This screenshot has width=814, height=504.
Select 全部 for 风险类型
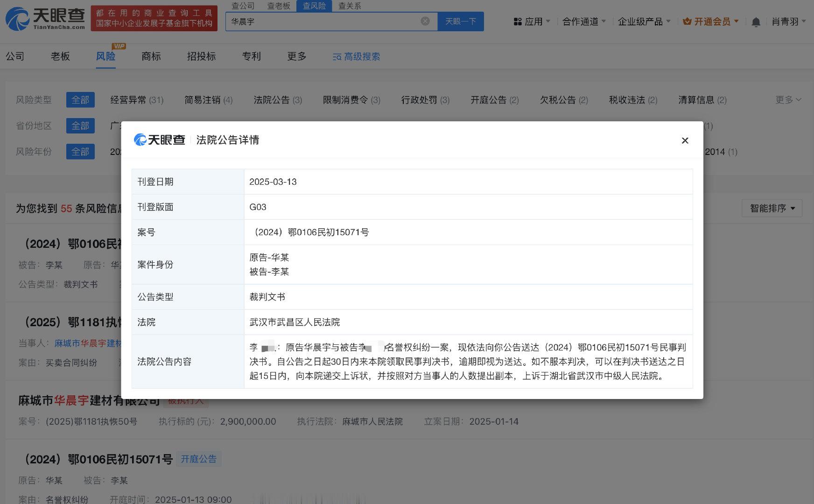click(x=80, y=100)
